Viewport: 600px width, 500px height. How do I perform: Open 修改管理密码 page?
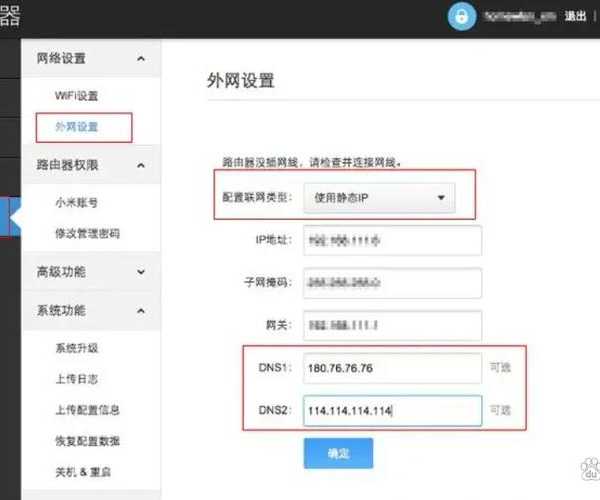pyautogui.click(x=87, y=234)
